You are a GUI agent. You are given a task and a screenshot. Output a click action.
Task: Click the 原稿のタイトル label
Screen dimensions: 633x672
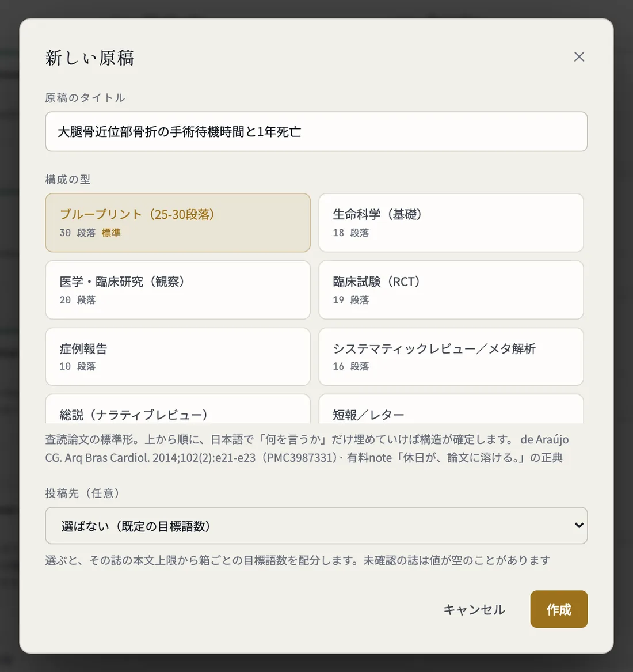pyautogui.click(x=85, y=98)
